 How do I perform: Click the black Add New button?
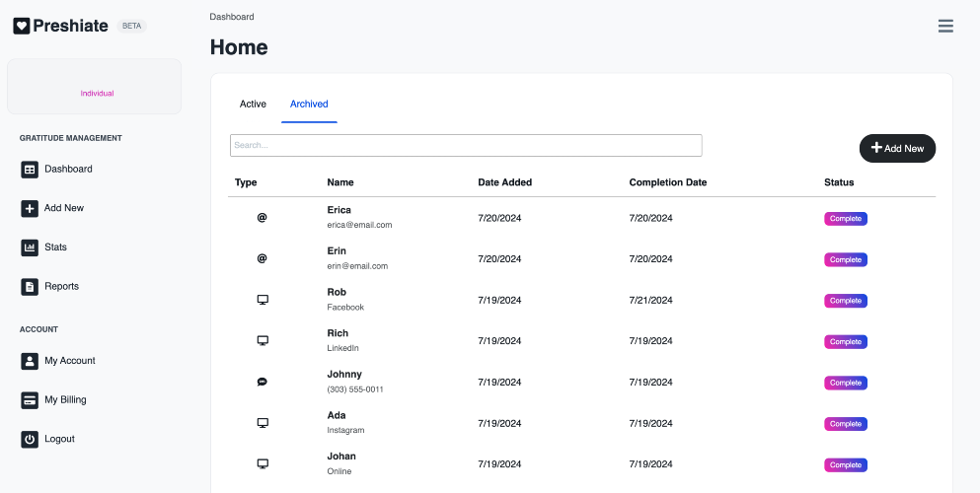897,149
